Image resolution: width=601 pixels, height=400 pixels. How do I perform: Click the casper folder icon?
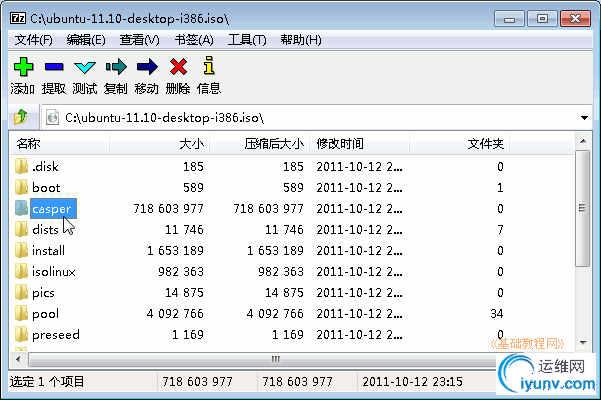pos(21,208)
